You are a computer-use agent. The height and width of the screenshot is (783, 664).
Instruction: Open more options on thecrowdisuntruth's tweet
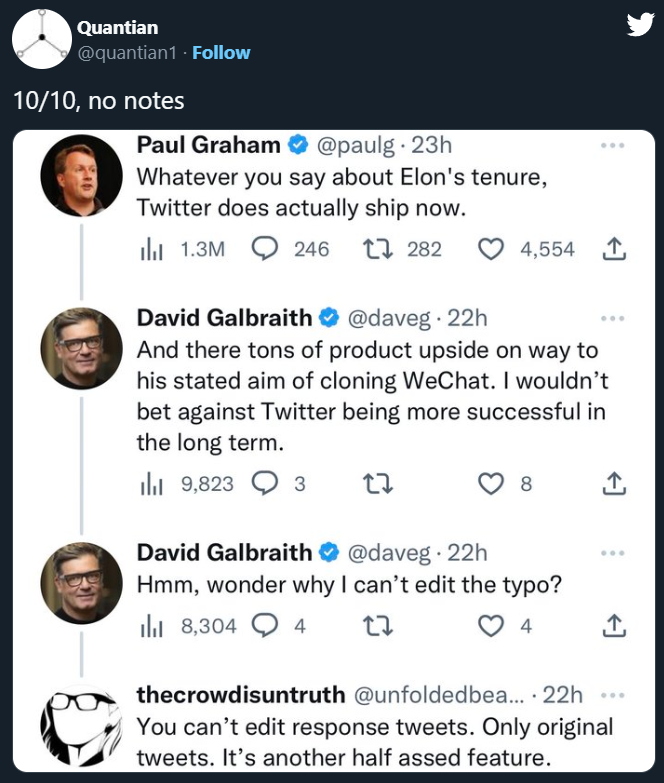[612, 695]
